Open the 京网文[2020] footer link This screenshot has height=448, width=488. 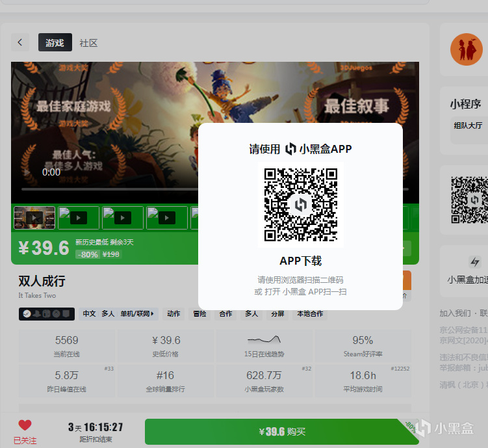(x=464, y=340)
